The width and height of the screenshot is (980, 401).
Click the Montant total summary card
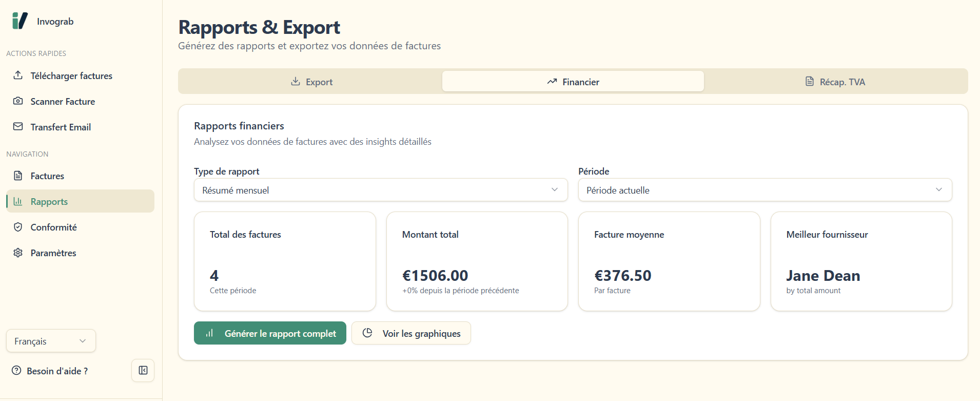click(477, 261)
